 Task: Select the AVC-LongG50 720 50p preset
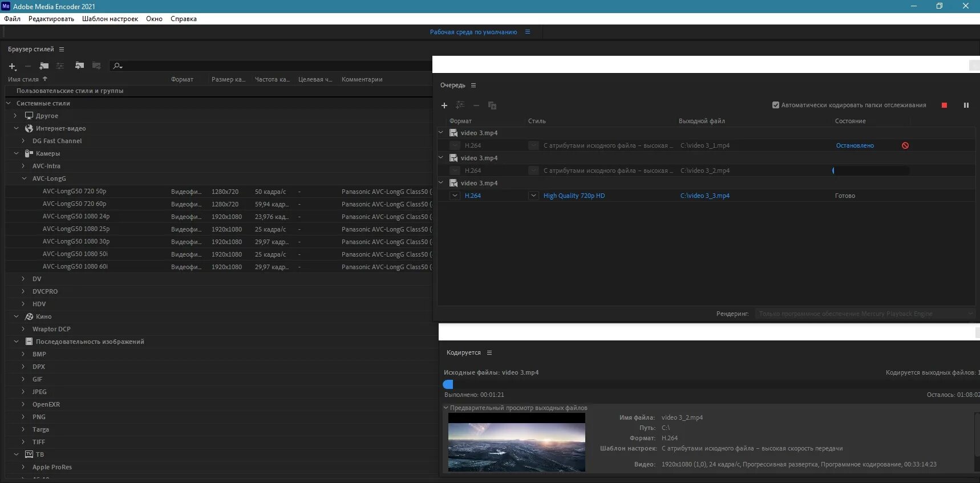click(x=74, y=191)
